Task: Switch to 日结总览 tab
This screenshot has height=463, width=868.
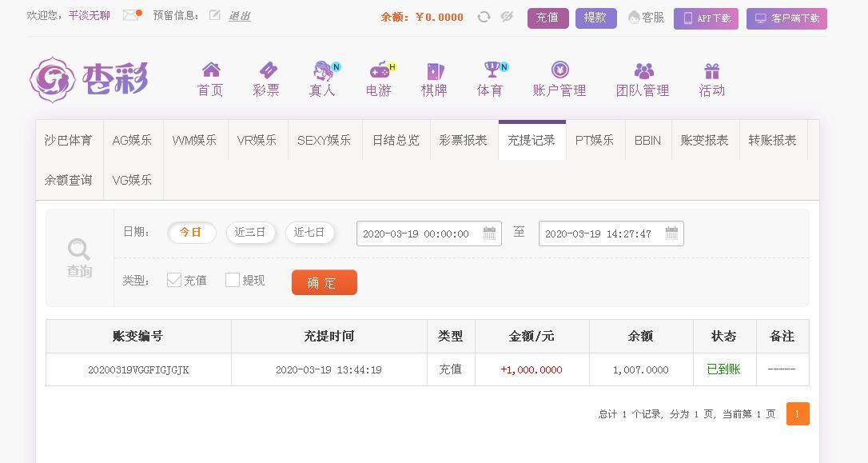Action: point(396,140)
